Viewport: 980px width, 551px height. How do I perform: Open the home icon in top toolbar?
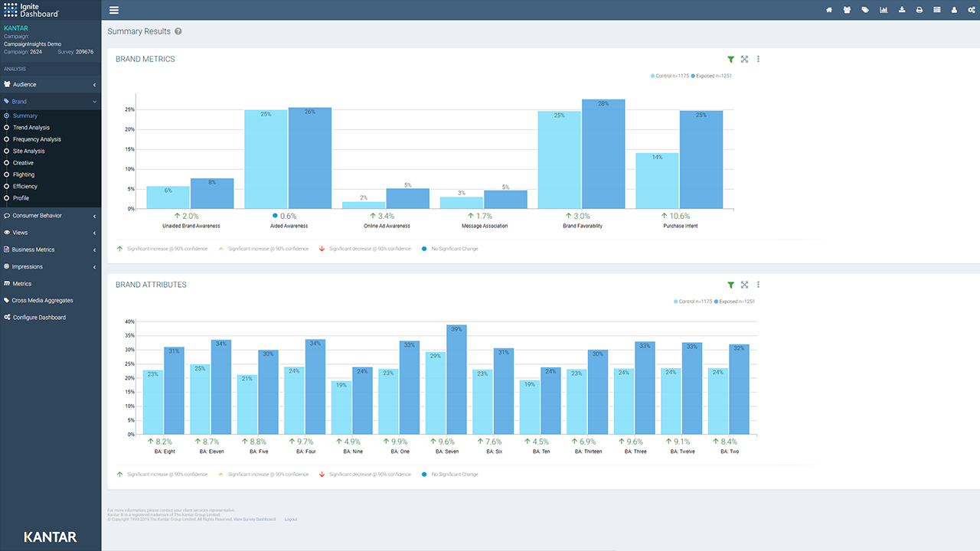coord(829,10)
